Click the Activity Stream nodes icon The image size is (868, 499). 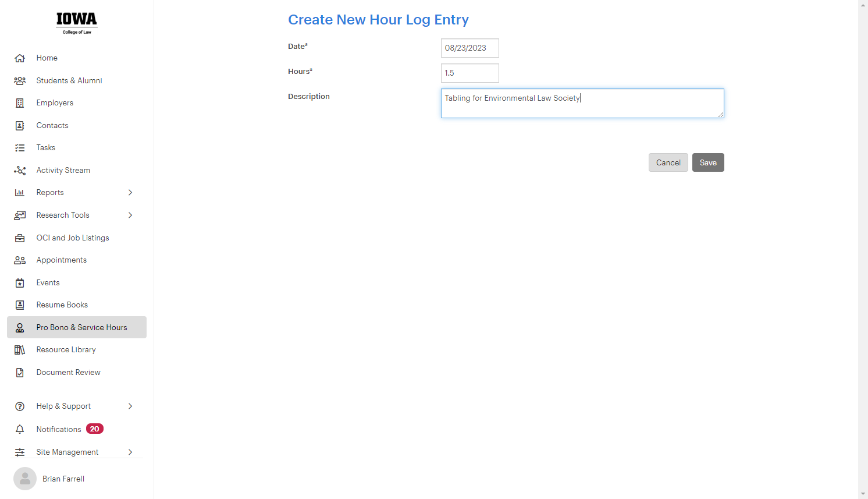pyautogui.click(x=20, y=171)
